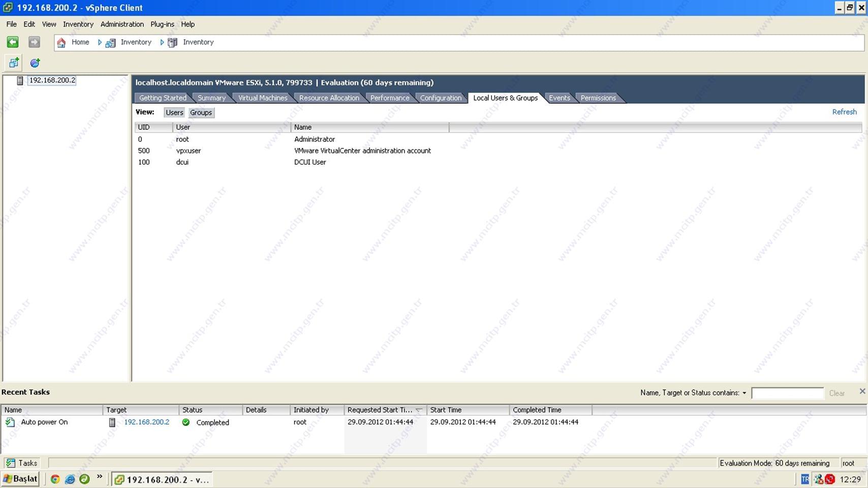
Task: Open the Plug-ins menu
Action: (162, 24)
